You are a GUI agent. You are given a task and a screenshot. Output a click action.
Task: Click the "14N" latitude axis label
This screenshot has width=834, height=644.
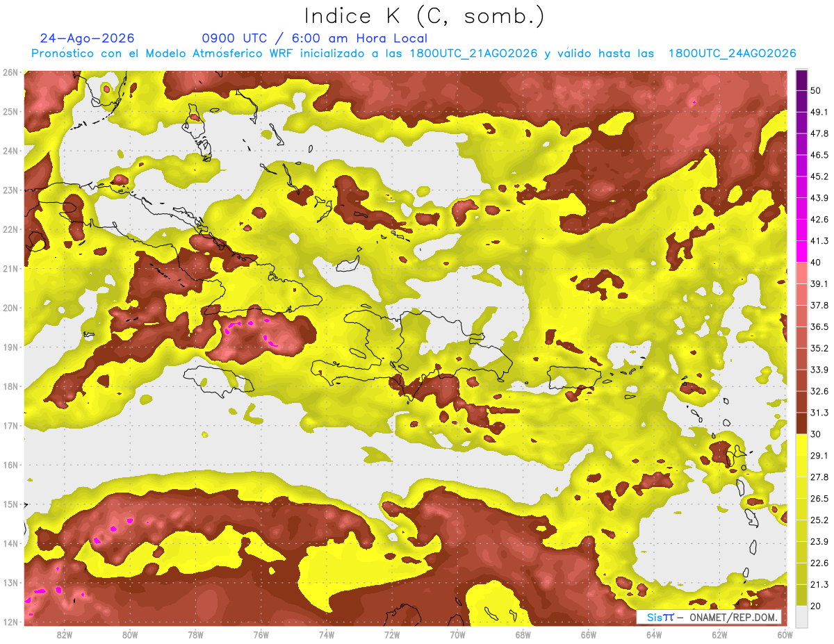[x=10, y=543]
